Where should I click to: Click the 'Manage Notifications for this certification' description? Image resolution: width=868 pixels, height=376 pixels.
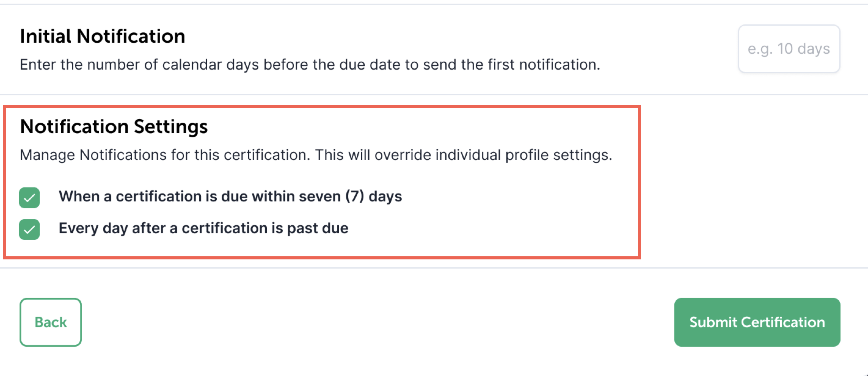click(315, 155)
